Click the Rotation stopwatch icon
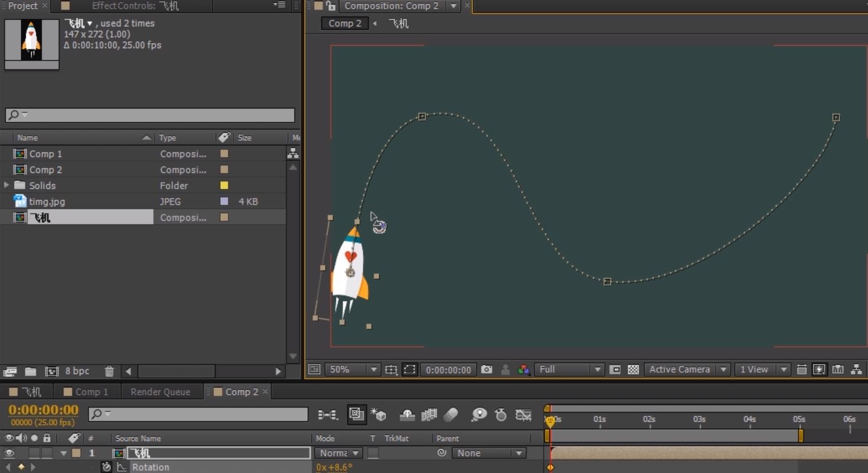Image resolution: width=868 pixels, height=473 pixels. (106, 467)
